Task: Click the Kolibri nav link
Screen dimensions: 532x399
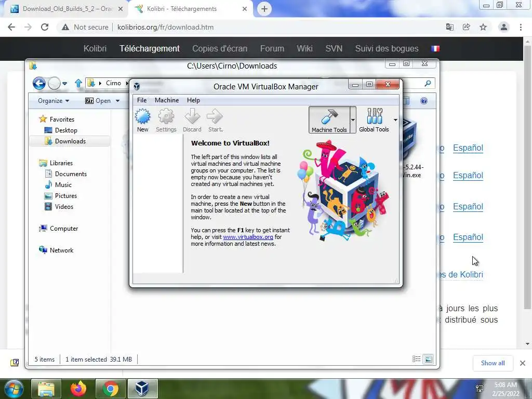Action: tap(95, 48)
